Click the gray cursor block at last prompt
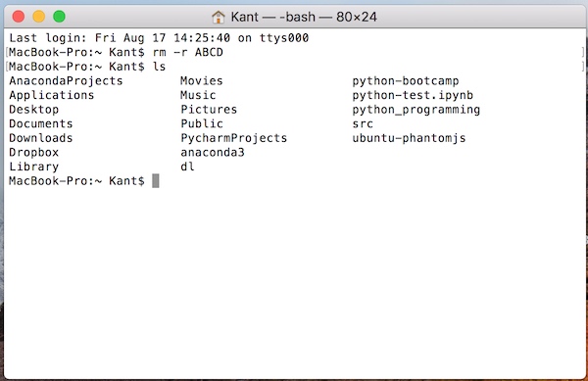 tap(156, 181)
